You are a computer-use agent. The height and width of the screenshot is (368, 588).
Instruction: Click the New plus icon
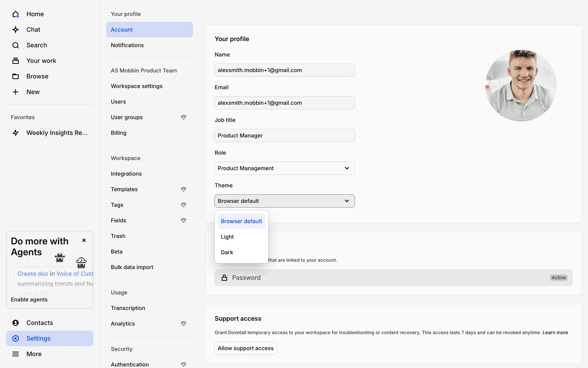pos(16,92)
